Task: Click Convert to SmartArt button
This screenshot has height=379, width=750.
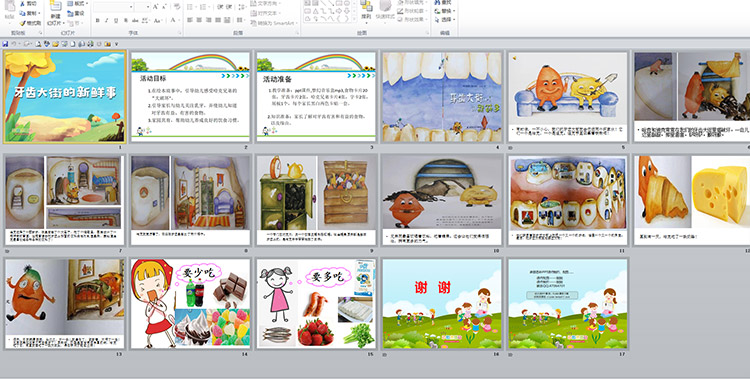Action: 274,23
